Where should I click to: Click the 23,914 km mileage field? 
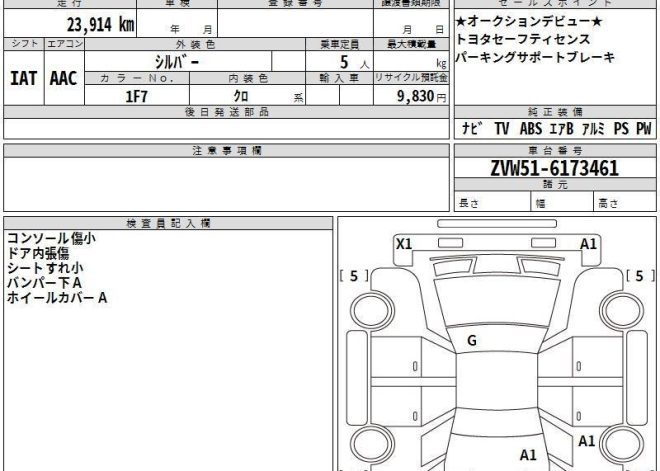click(71, 25)
